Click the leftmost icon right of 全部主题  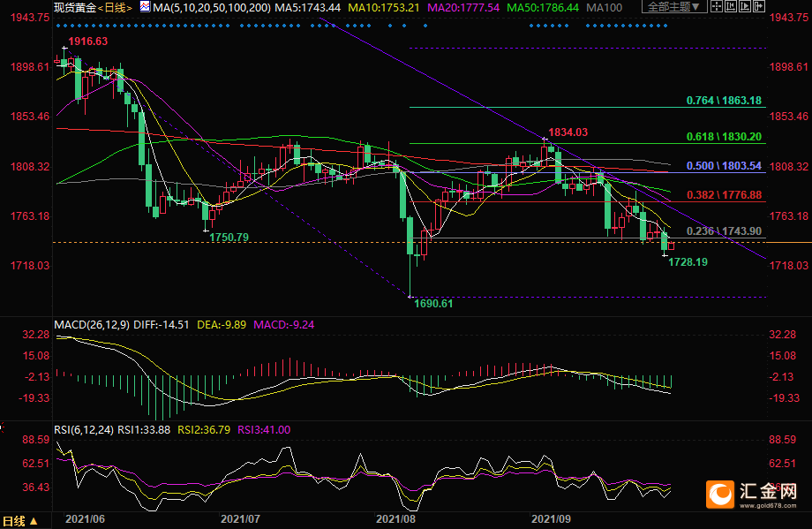click(x=718, y=7)
